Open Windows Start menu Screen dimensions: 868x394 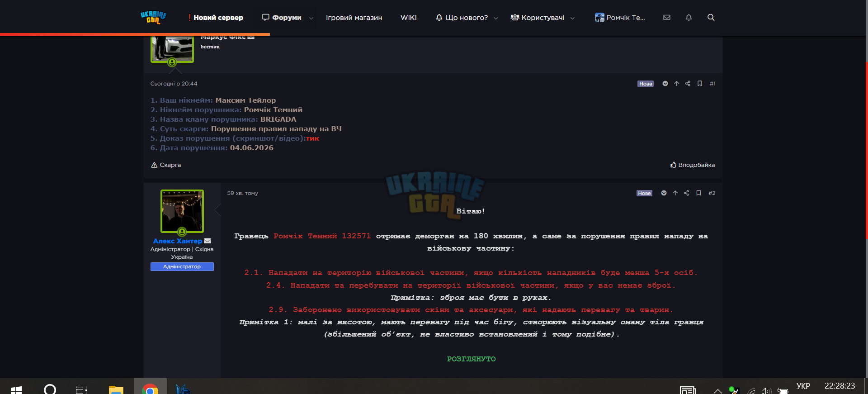[x=16, y=389]
